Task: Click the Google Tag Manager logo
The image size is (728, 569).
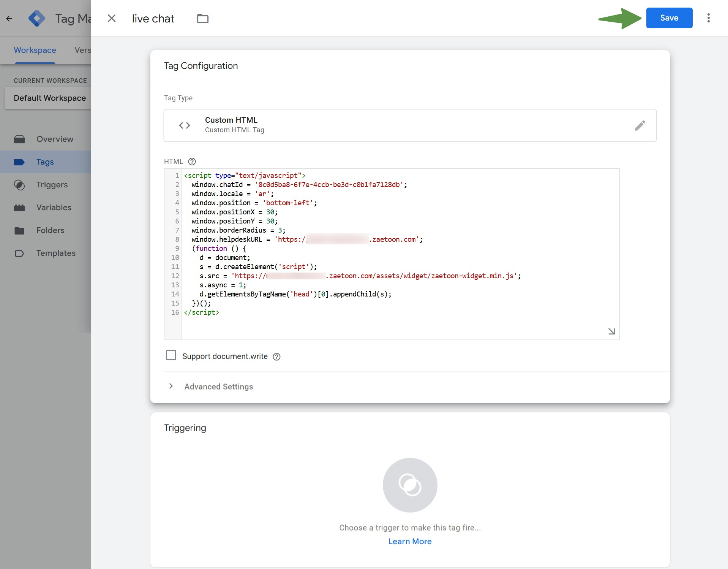Action: tap(37, 18)
